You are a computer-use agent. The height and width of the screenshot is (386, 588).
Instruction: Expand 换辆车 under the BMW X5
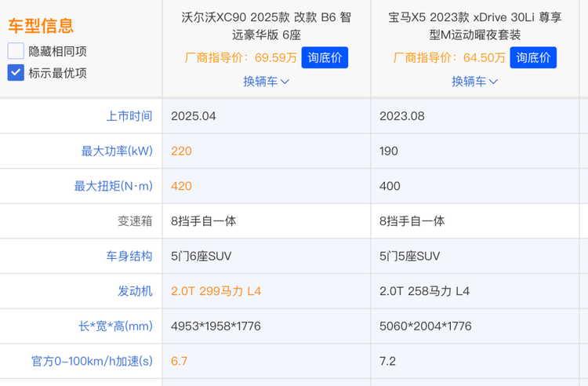click(x=475, y=81)
